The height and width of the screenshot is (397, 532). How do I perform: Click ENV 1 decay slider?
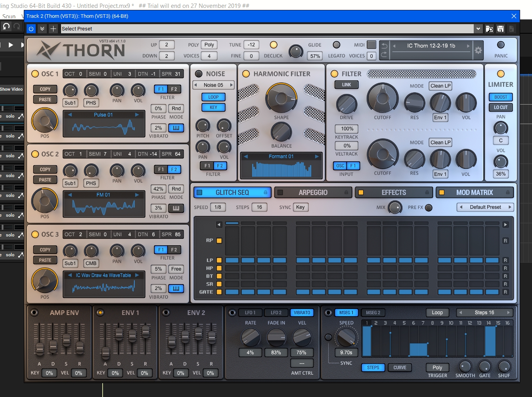119,335
